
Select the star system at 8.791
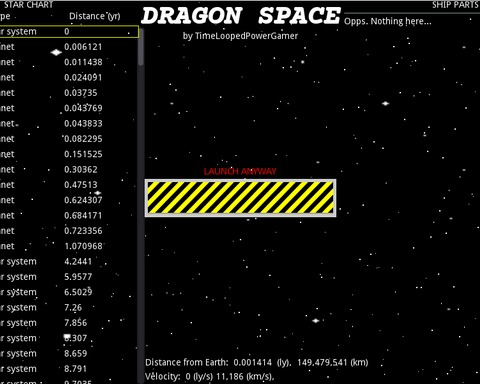tap(69, 369)
